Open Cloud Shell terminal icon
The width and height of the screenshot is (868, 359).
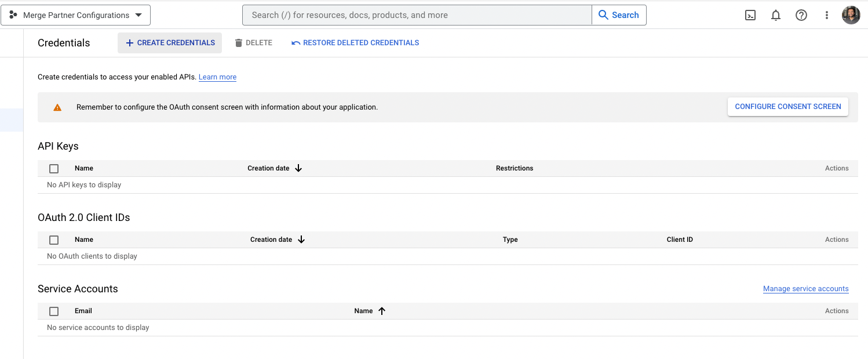click(x=750, y=16)
